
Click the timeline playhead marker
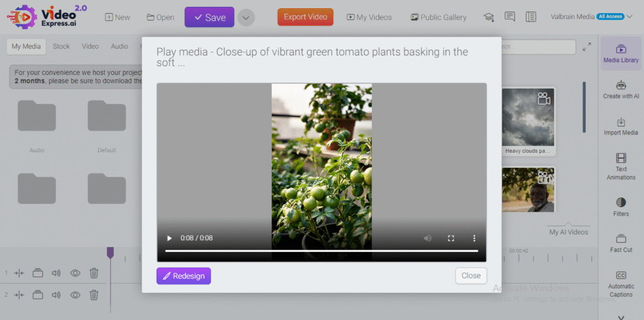pos(110,253)
